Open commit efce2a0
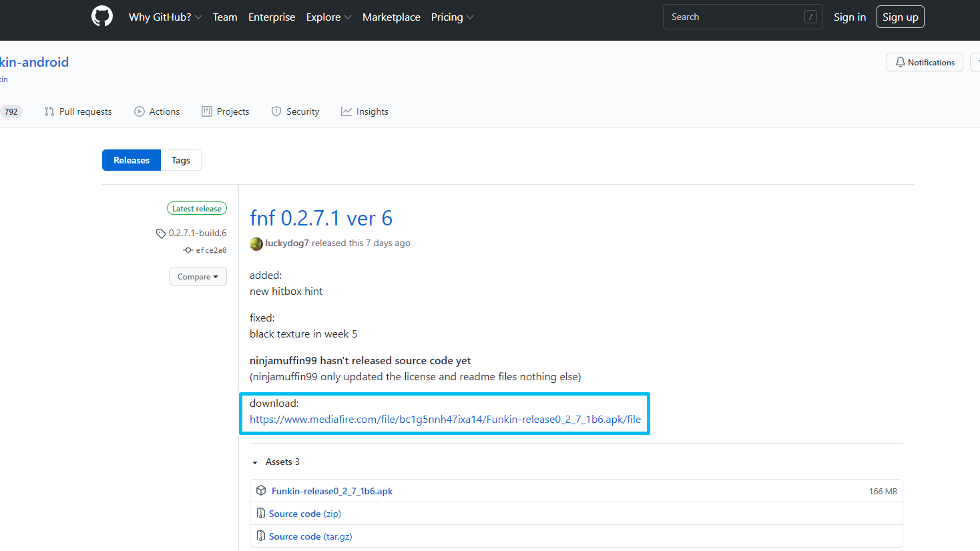The width and height of the screenshot is (980, 551). 211,250
